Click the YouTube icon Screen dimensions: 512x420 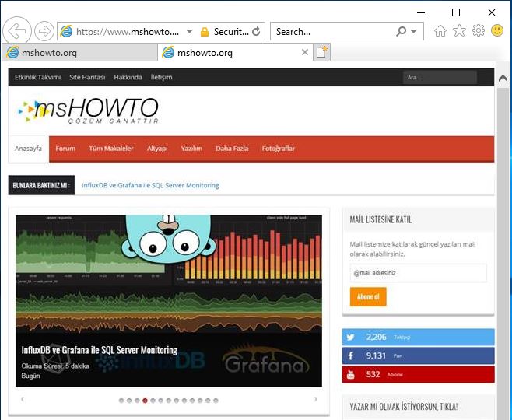[350, 374]
